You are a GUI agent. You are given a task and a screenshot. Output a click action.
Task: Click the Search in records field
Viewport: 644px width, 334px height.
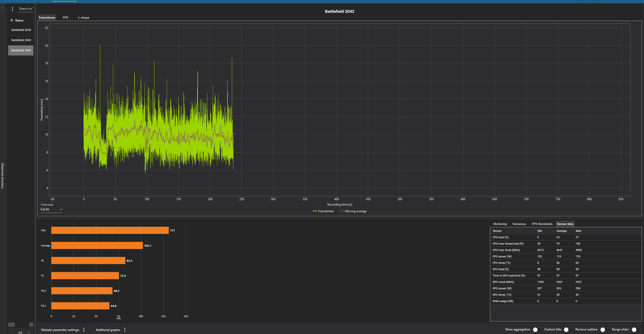[26, 9]
